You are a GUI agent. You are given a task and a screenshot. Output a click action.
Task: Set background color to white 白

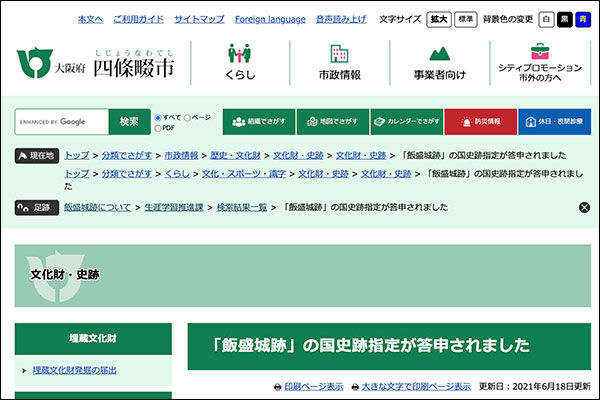[x=546, y=19]
